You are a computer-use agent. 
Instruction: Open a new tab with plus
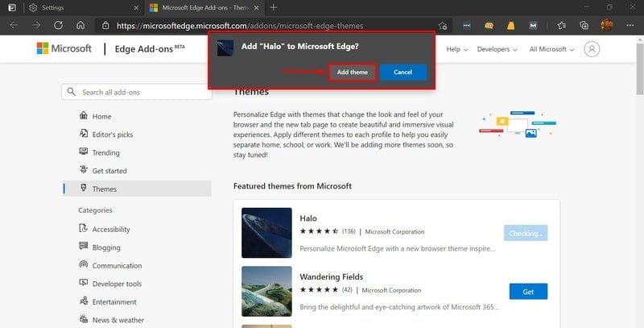[x=274, y=7]
